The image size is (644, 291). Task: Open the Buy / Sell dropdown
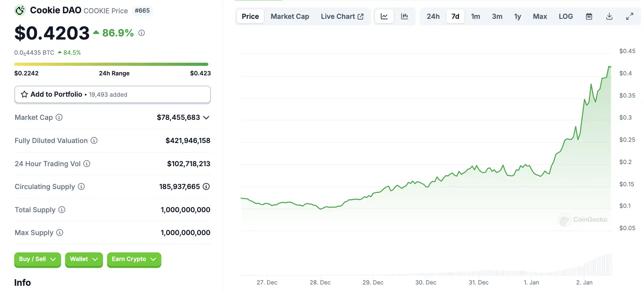point(37,259)
